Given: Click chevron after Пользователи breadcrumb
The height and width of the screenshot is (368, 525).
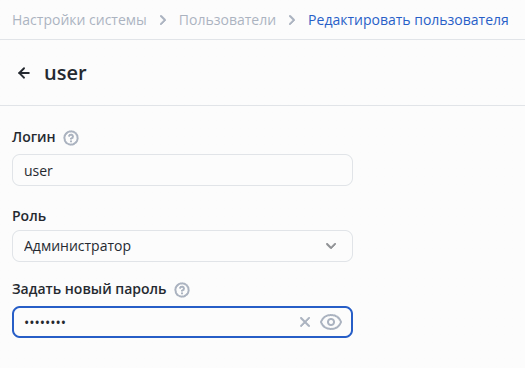Looking at the screenshot, I should [x=292, y=20].
